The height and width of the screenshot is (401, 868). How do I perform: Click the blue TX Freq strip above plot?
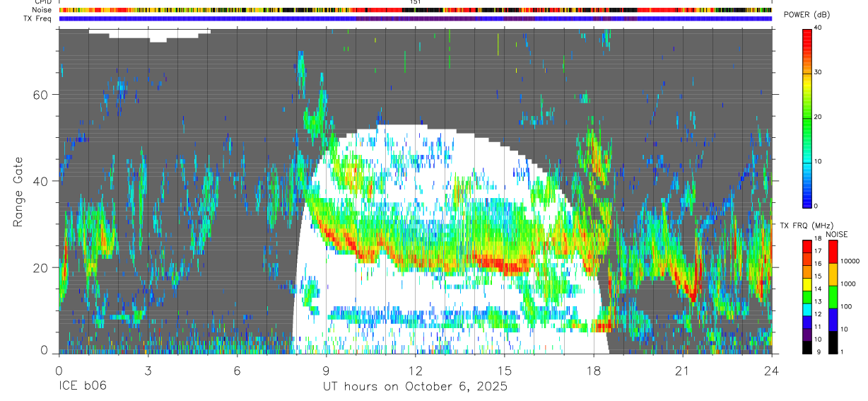coord(415,19)
